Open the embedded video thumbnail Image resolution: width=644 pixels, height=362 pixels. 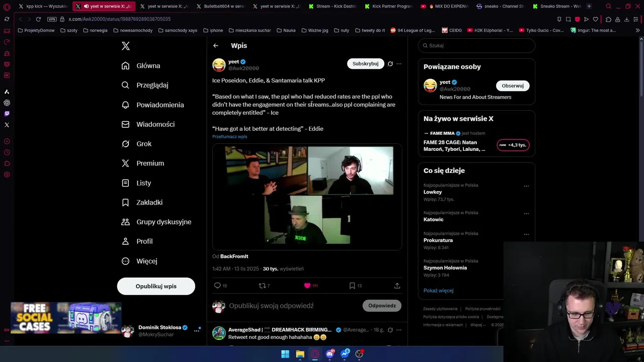pos(307,197)
